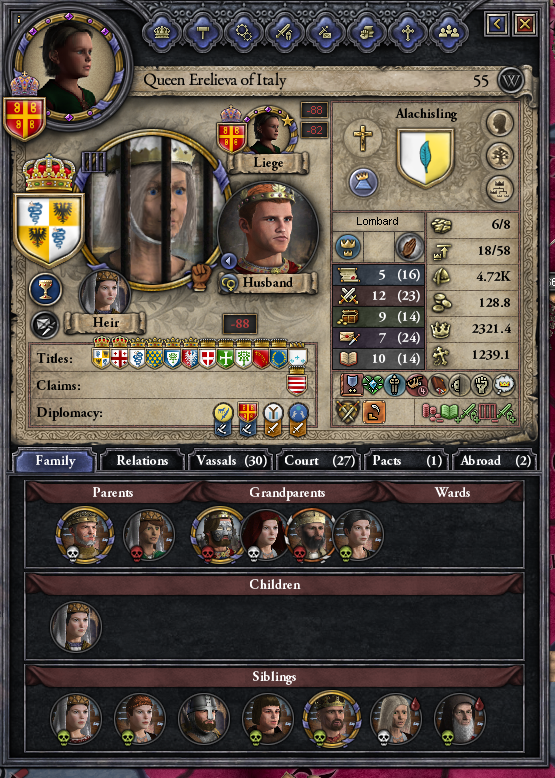Viewport: 555px width, 778px height.
Task: Open the family tree hierarchy icon
Action: click(499, 189)
